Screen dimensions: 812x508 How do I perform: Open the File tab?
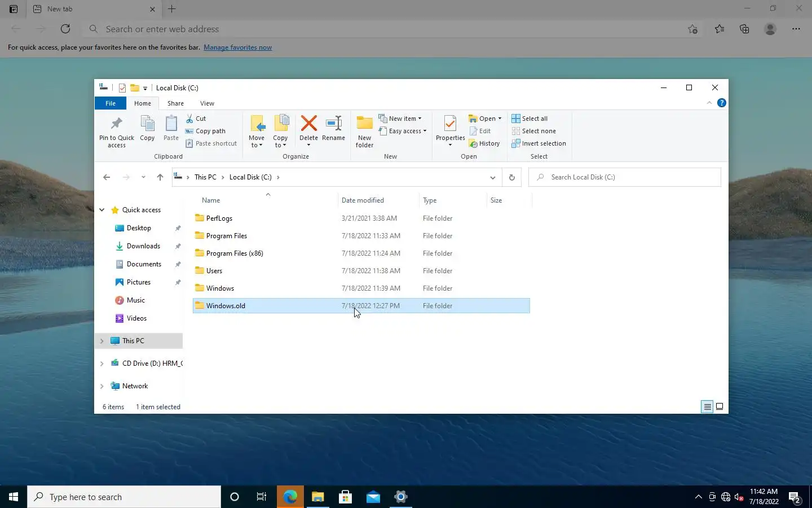pos(111,103)
